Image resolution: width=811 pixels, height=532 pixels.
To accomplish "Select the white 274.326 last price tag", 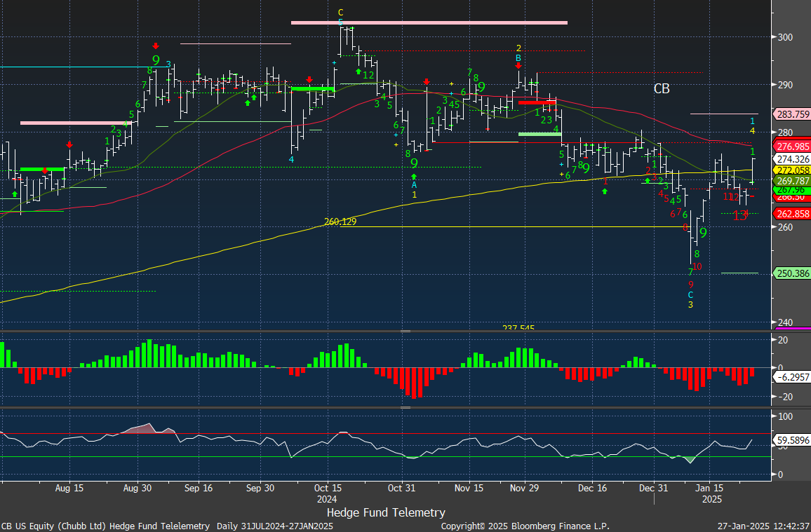I will [x=791, y=159].
